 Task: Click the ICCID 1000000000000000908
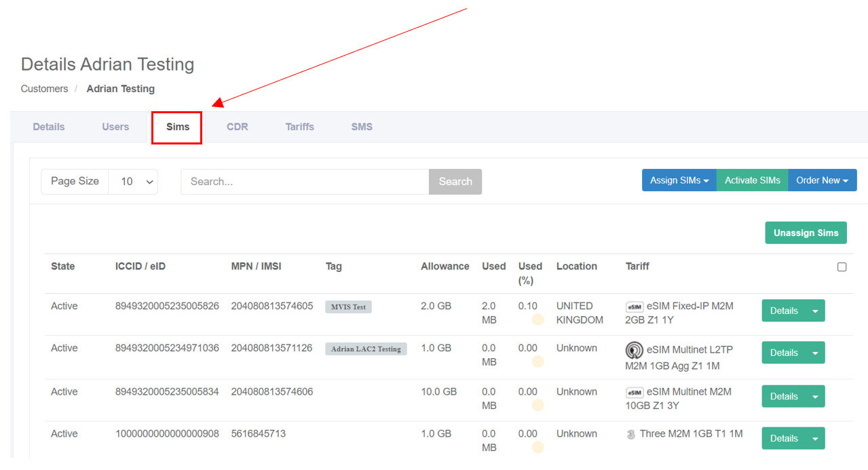pyautogui.click(x=167, y=433)
